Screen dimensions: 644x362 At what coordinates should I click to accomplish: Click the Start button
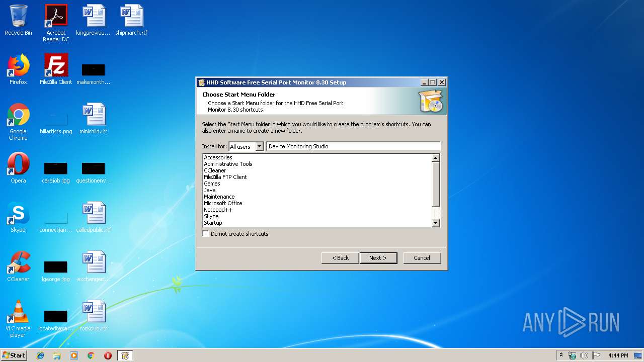[x=14, y=355]
